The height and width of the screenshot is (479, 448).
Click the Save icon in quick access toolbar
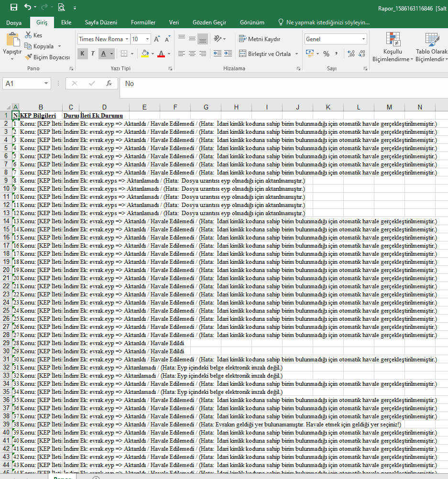click(13, 7)
